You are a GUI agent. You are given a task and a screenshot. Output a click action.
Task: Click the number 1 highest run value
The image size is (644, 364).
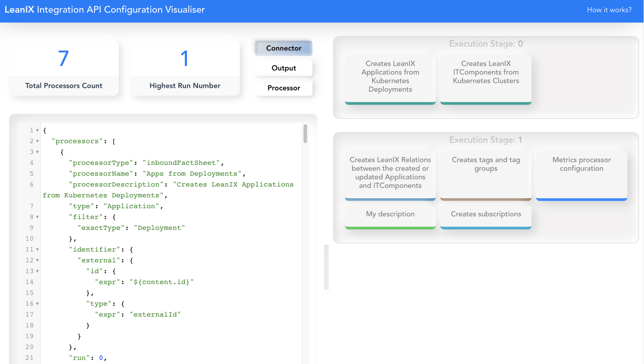(184, 58)
